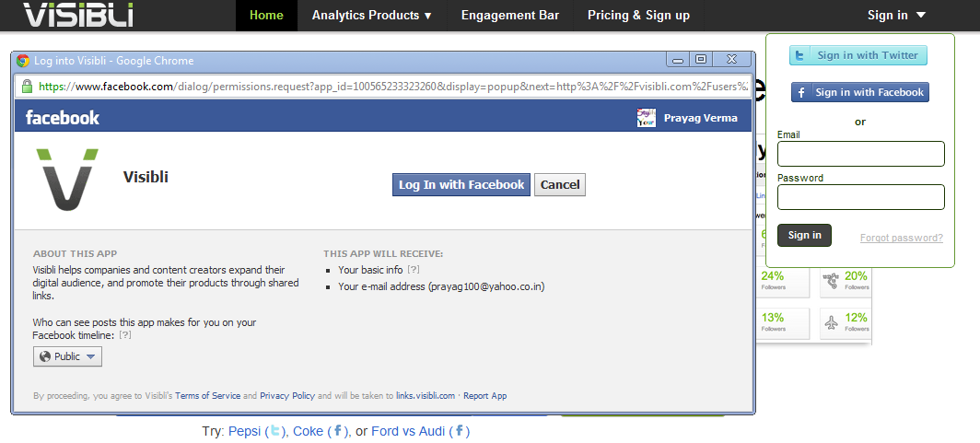Image resolution: width=980 pixels, height=443 pixels.
Task: Click the facebook logo in popup header
Action: point(63,118)
